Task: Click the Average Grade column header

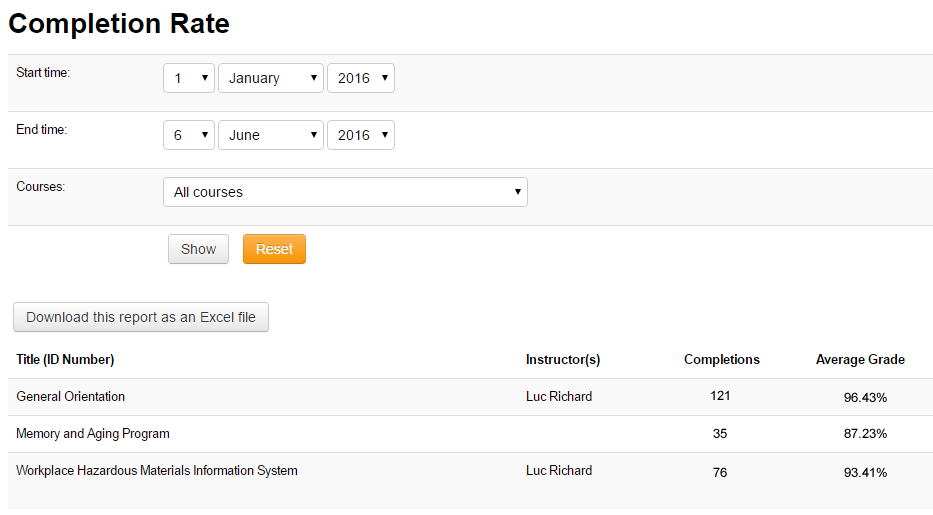Action: [x=860, y=360]
